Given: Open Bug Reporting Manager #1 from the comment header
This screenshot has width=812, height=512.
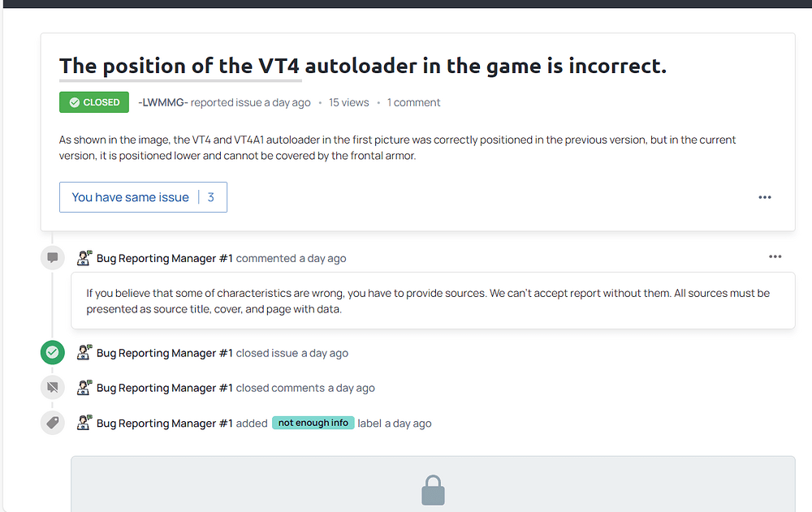Looking at the screenshot, I should [x=165, y=258].
